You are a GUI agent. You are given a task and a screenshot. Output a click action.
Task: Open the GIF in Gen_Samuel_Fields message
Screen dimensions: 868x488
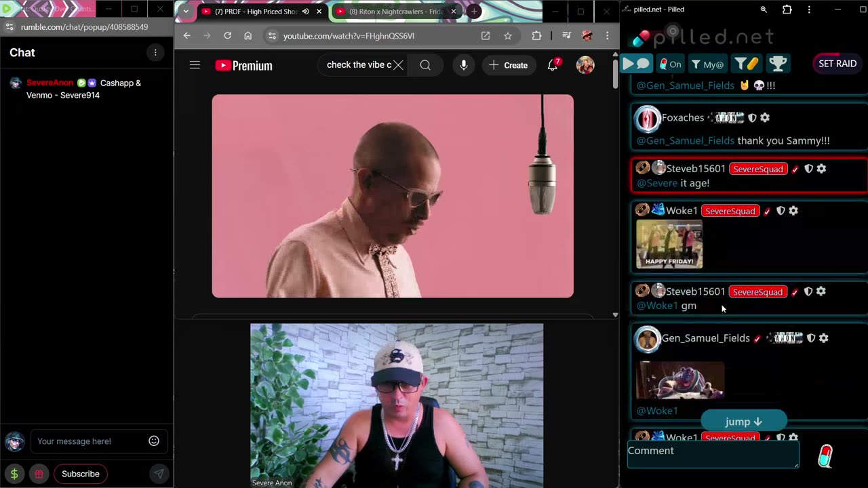680,380
